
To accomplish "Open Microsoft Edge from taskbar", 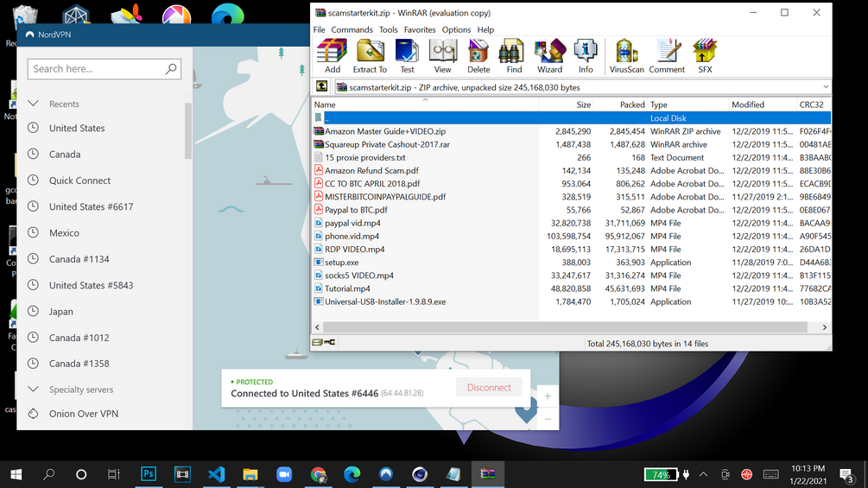I will coord(352,474).
